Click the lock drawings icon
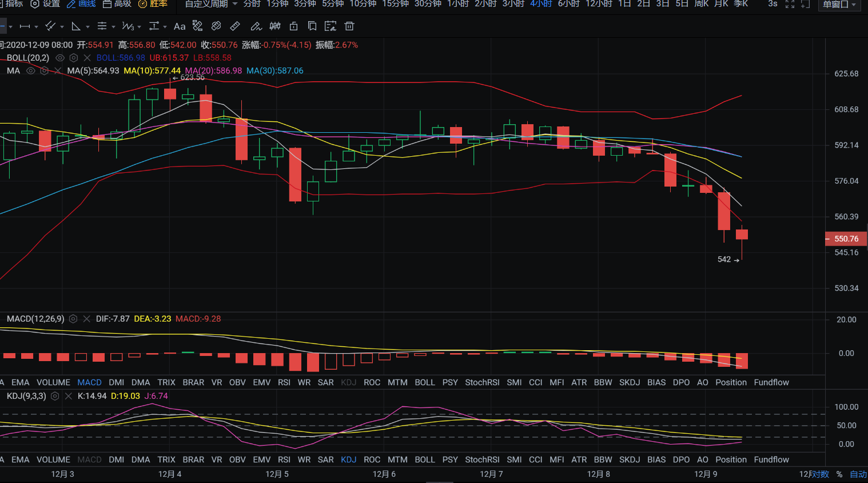This screenshot has width=868, height=483. (x=293, y=26)
